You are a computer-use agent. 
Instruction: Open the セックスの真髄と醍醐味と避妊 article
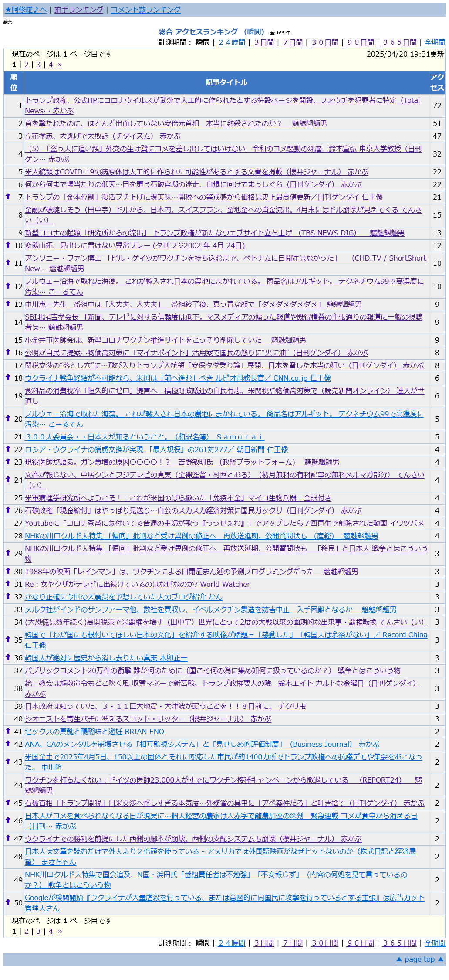[95, 732]
